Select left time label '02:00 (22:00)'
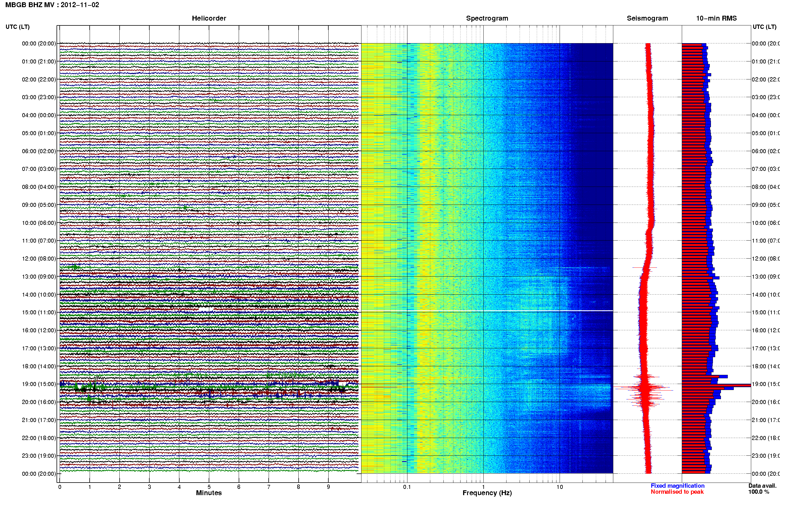Viewport: 812px width, 508px height. click(39, 79)
